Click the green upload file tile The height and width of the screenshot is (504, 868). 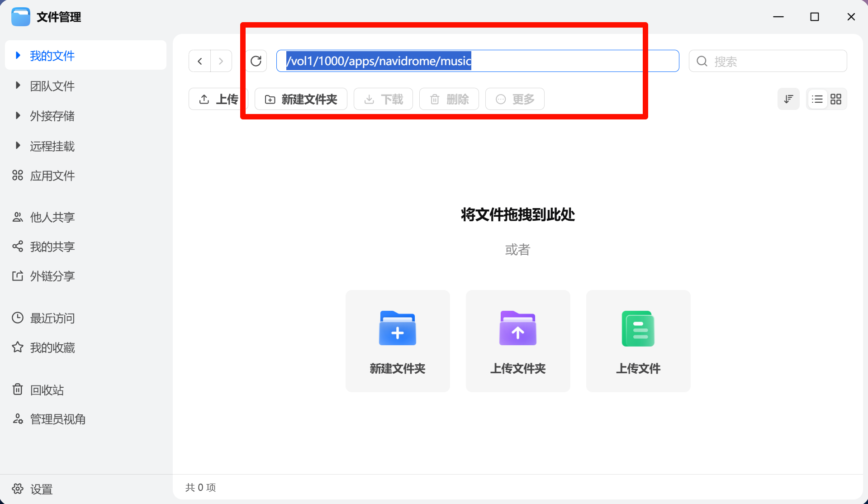[x=638, y=341]
